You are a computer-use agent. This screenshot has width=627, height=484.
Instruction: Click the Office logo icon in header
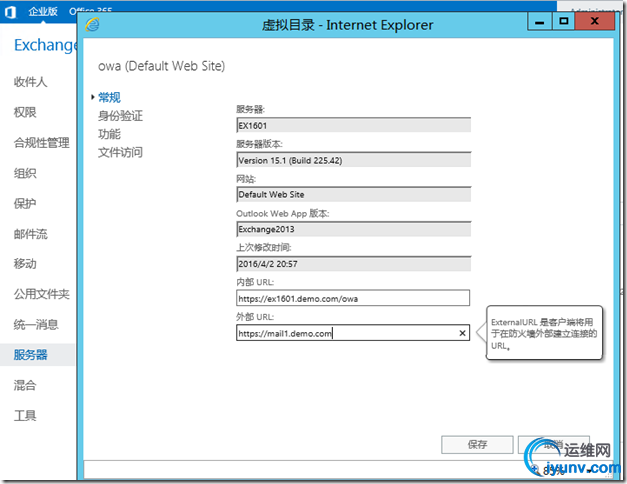coord(10,12)
